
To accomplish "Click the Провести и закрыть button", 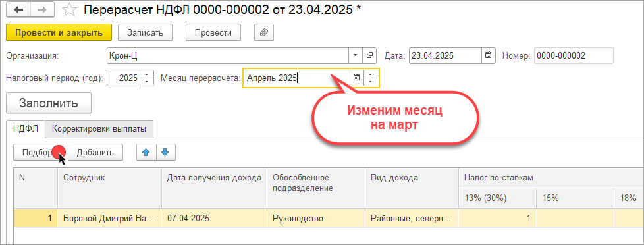I will click(x=59, y=33).
